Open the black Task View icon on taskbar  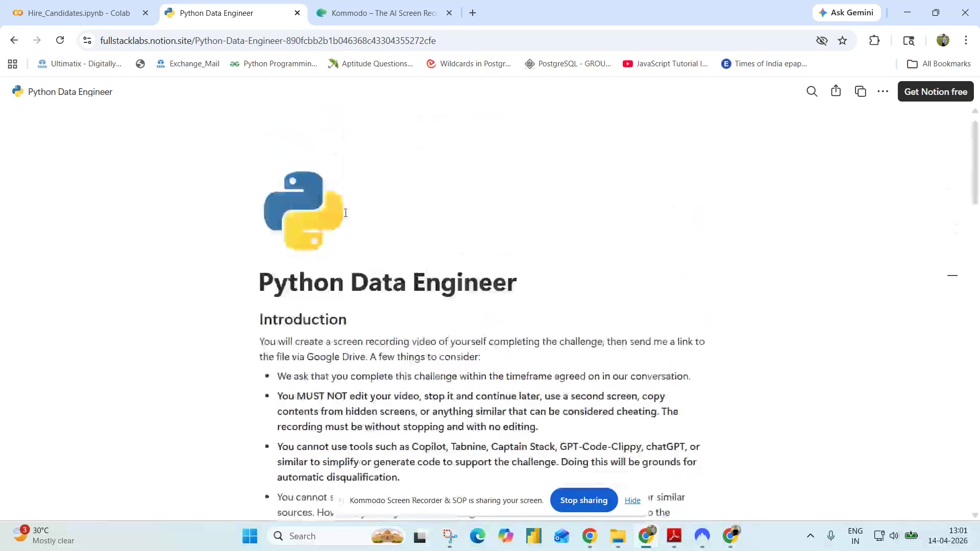420,536
